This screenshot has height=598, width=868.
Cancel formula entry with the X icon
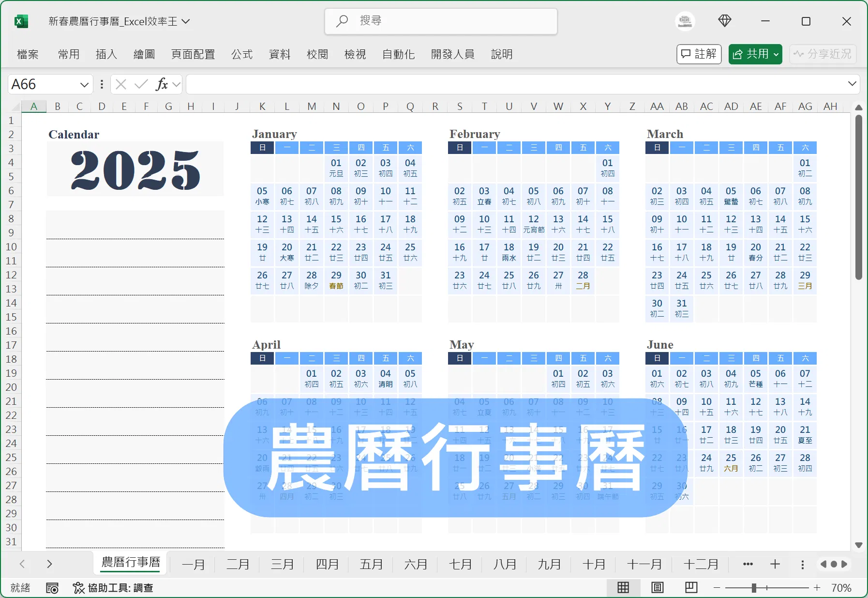121,84
